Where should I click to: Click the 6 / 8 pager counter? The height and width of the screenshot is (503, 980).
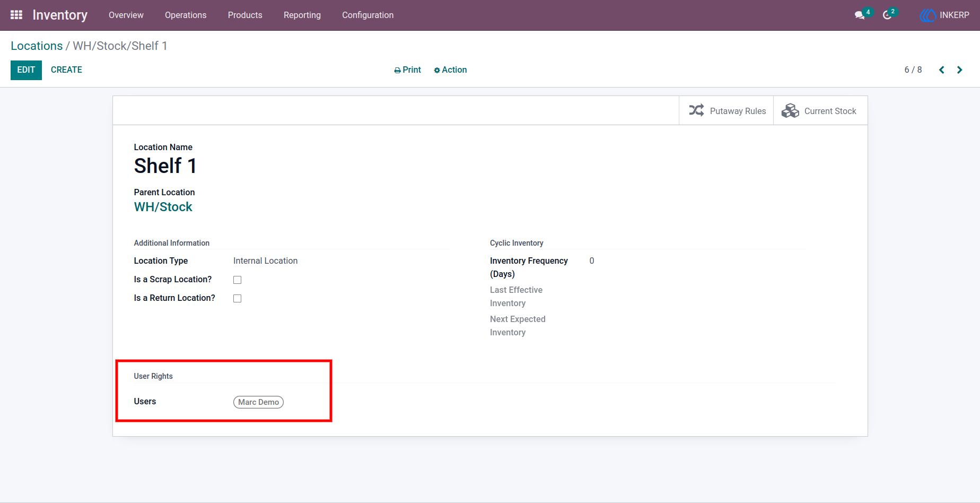coord(913,70)
